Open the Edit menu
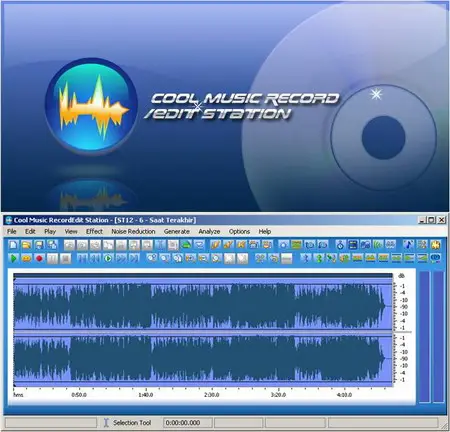 [x=30, y=231]
